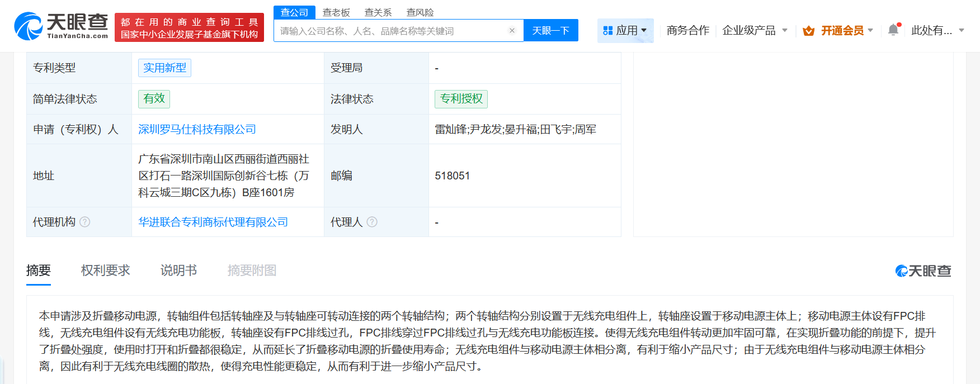980x384 pixels.
Task: Click the 天眼一下 search button
Action: pos(551,31)
